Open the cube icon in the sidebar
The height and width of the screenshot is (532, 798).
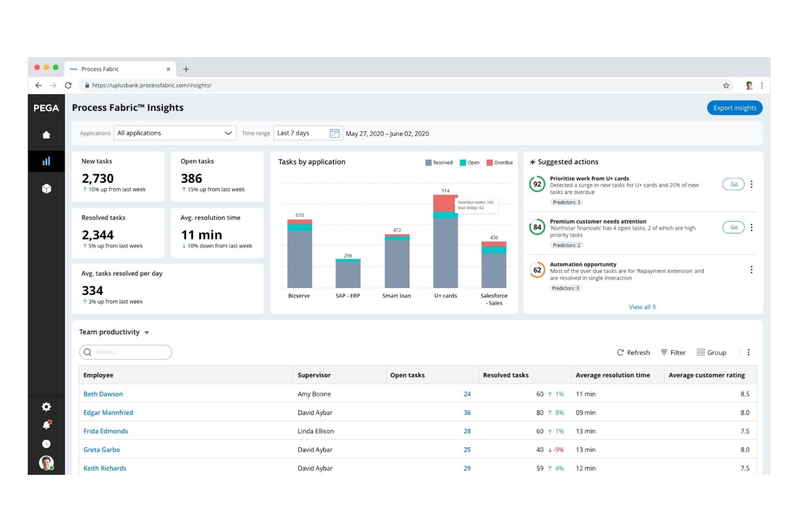(x=46, y=189)
